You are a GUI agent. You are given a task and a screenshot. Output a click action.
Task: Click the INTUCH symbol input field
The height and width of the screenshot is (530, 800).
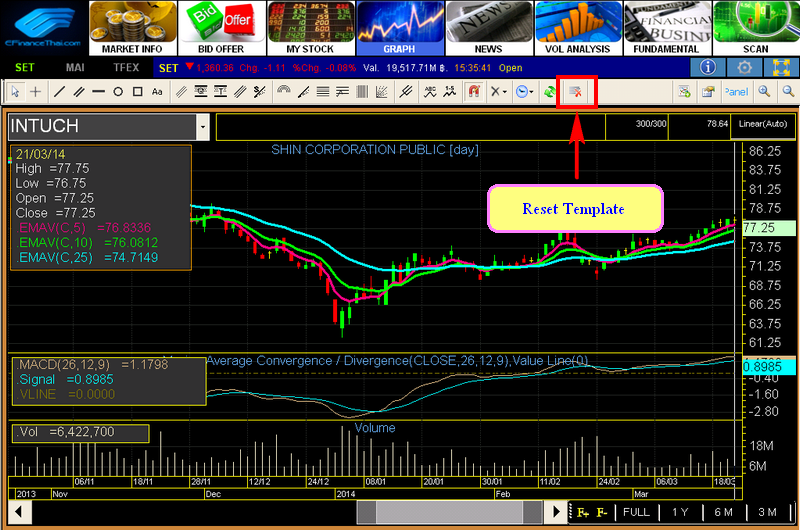102,127
